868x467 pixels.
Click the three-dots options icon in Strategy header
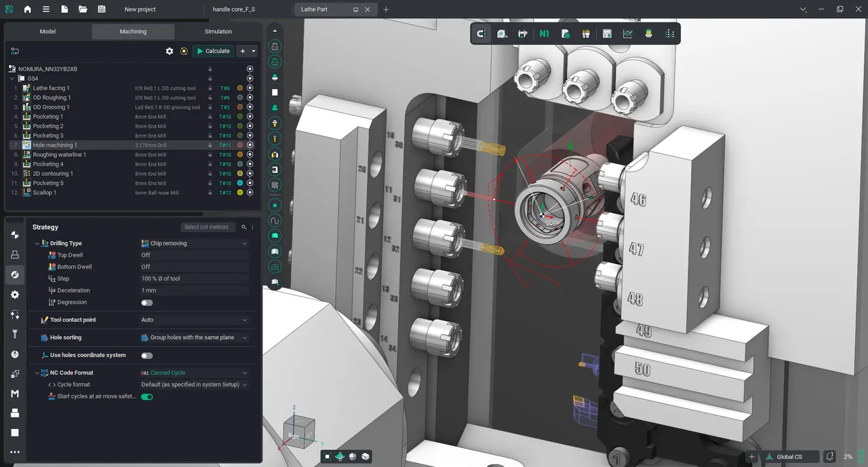pos(253,227)
